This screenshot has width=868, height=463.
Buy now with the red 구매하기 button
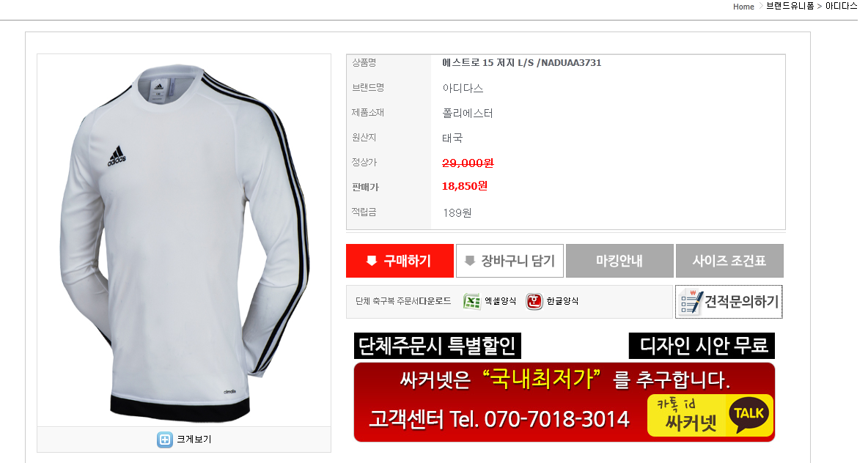click(400, 261)
